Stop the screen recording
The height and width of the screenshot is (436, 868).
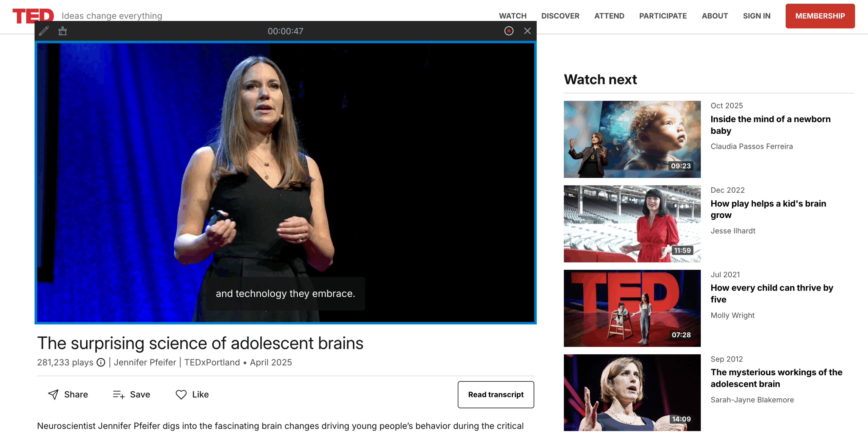509,31
